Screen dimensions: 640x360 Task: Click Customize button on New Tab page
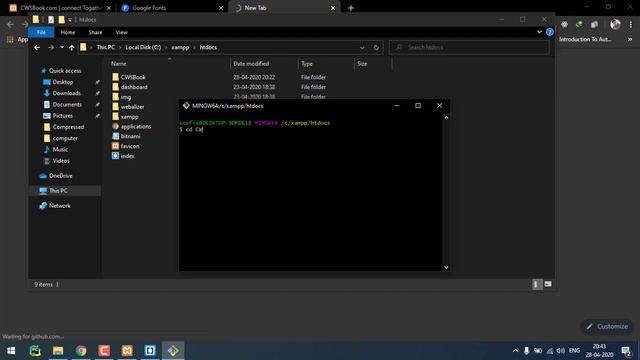pyautogui.click(x=607, y=327)
